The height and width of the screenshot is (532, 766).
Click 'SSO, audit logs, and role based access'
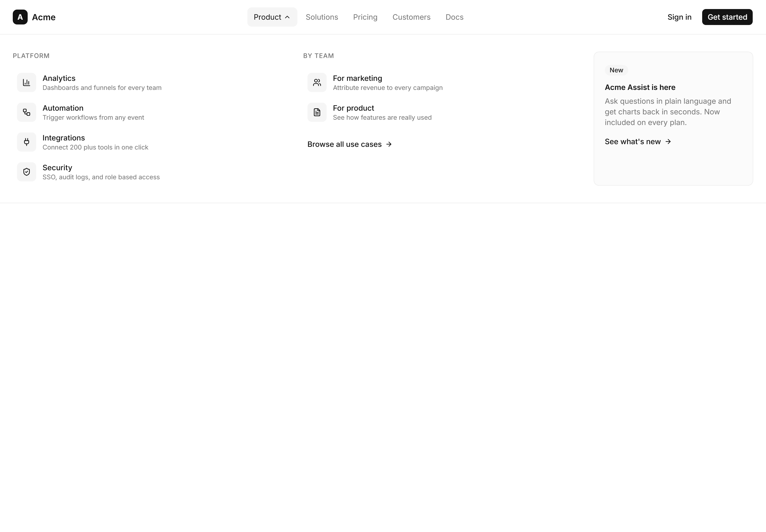pyautogui.click(x=101, y=177)
